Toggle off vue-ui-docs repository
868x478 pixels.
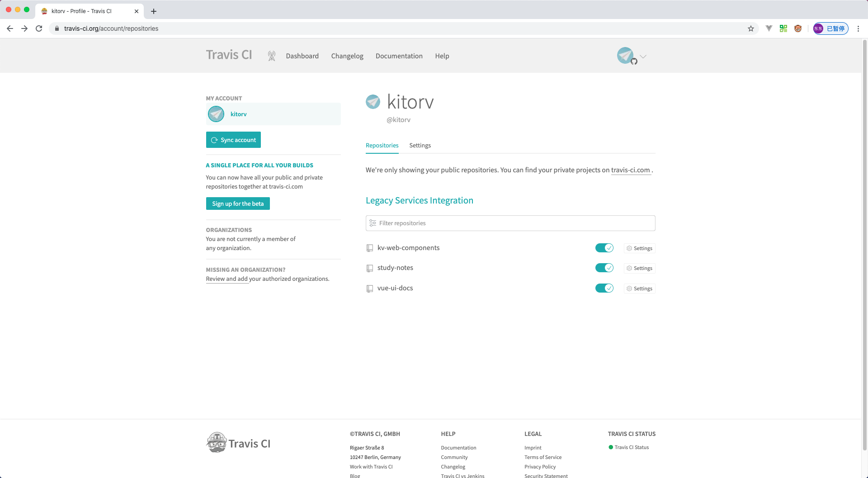[x=604, y=288]
